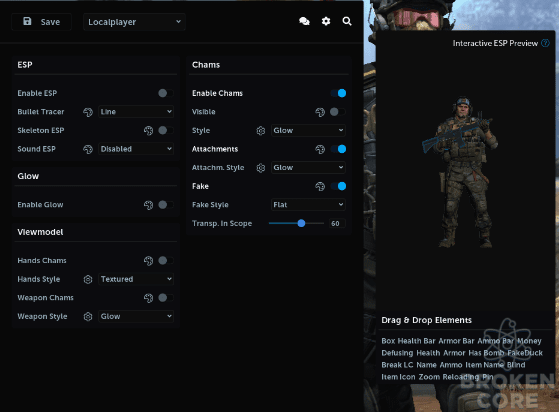Viewport: 559px width, 412px height.
Task: Select the Item Icon drag element
Action: point(398,377)
